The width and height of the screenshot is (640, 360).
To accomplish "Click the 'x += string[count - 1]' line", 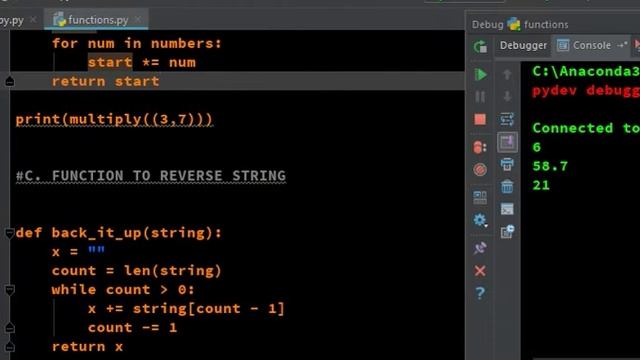I will pos(186,309).
